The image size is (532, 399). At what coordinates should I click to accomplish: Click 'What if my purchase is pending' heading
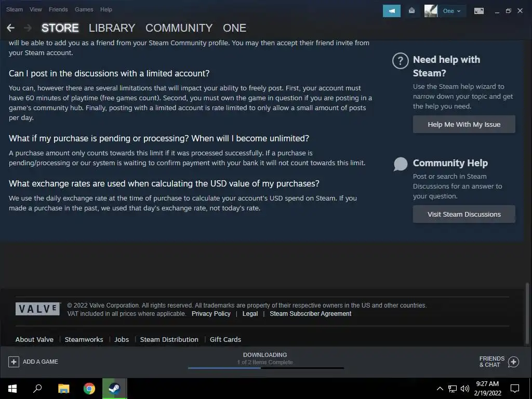tap(159, 138)
